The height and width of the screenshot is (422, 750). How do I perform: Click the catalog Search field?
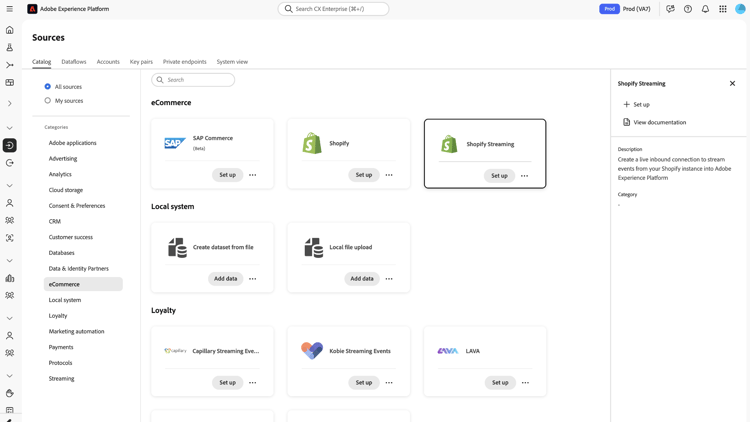(x=193, y=80)
